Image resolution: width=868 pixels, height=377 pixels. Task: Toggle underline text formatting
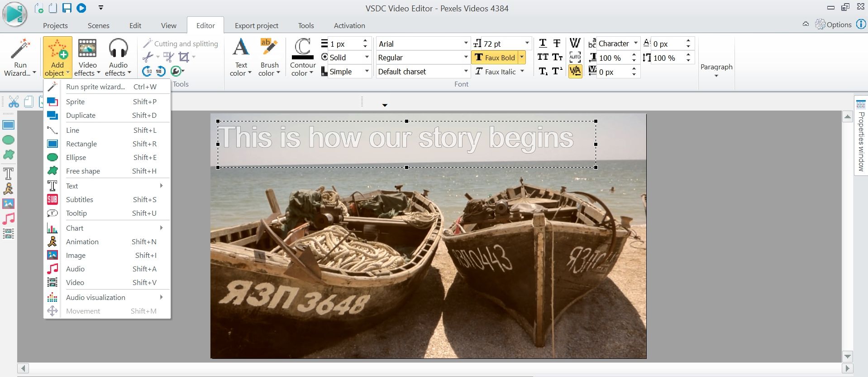(x=543, y=43)
